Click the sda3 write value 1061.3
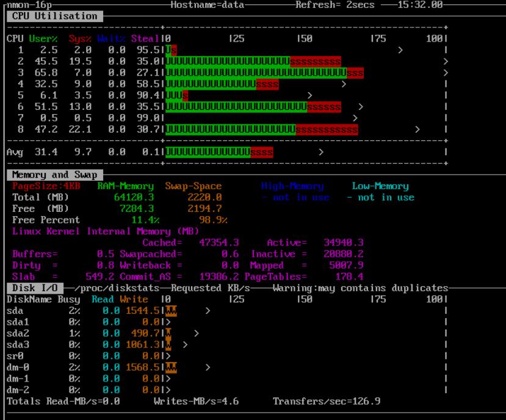 pyautogui.click(x=142, y=345)
